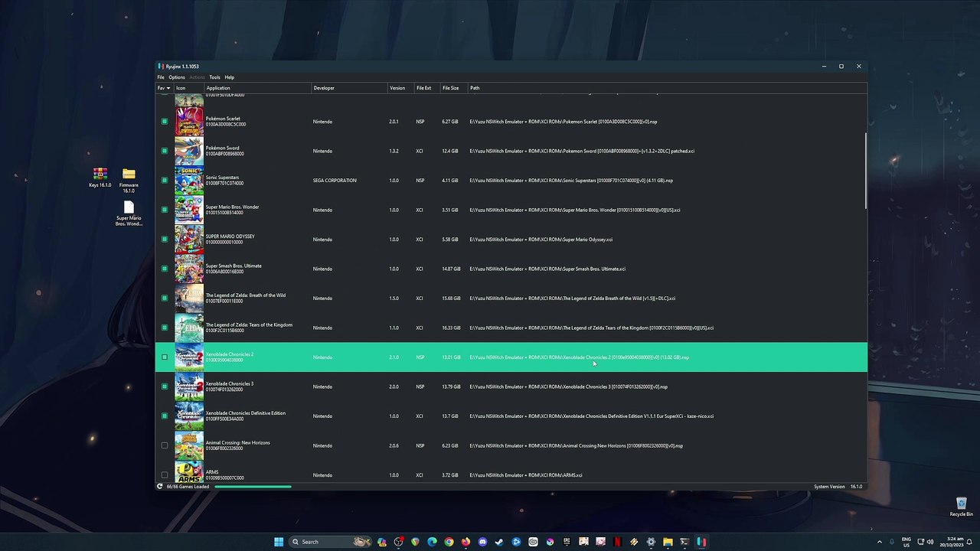Click the Super Mario Odyssey game icon
This screenshot has height=551, width=980.
click(x=189, y=240)
